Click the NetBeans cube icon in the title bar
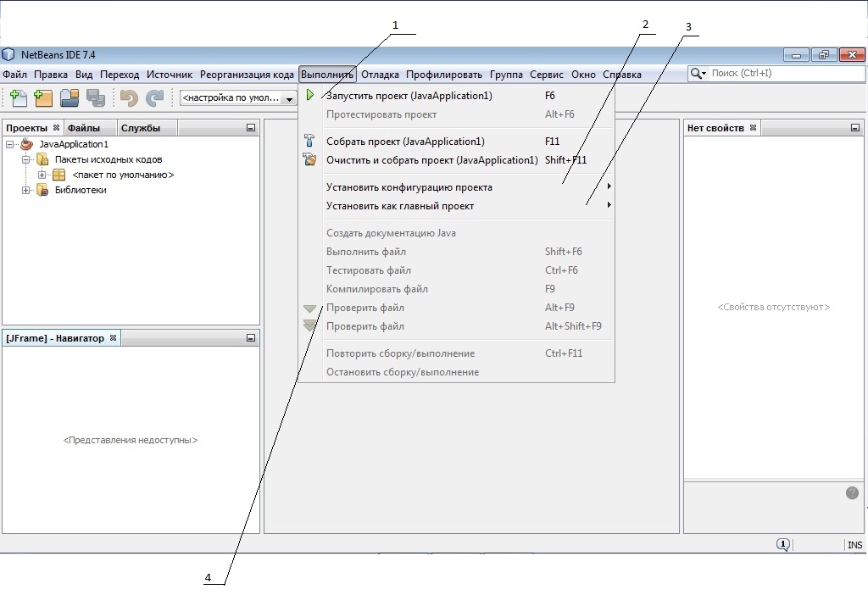This screenshot has width=868, height=606. click(x=8, y=54)
